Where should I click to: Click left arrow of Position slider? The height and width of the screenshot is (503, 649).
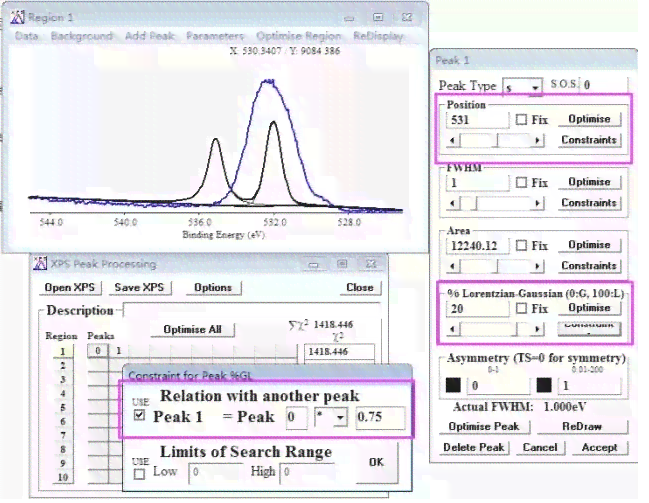point(452,141)
